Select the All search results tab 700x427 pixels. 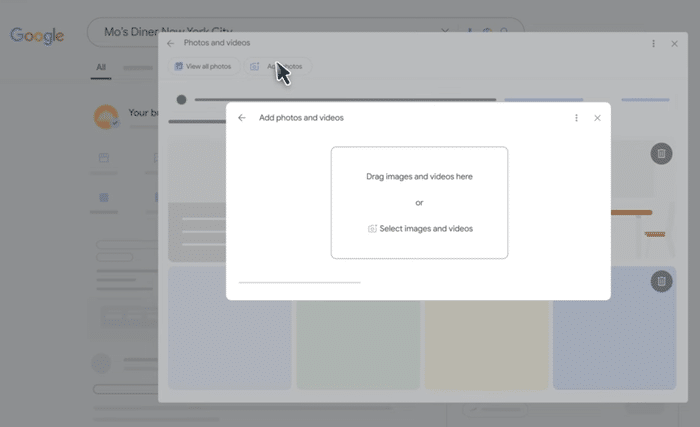pyautogui.click(x=101, y=67)
